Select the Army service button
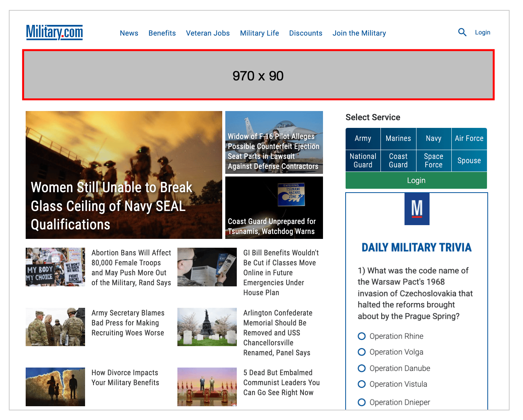 [x=363, y=139]
